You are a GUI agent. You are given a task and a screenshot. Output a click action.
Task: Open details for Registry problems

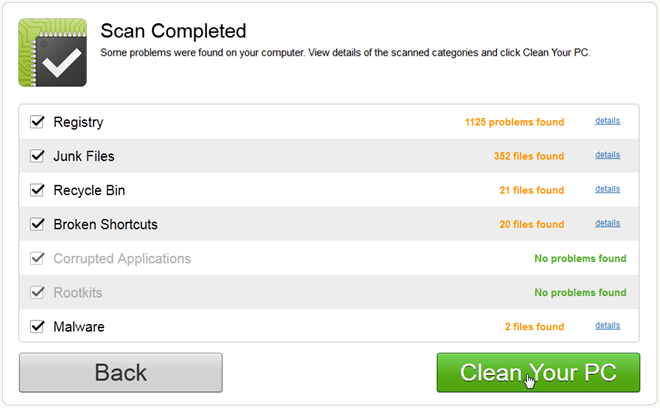[607, 121]
